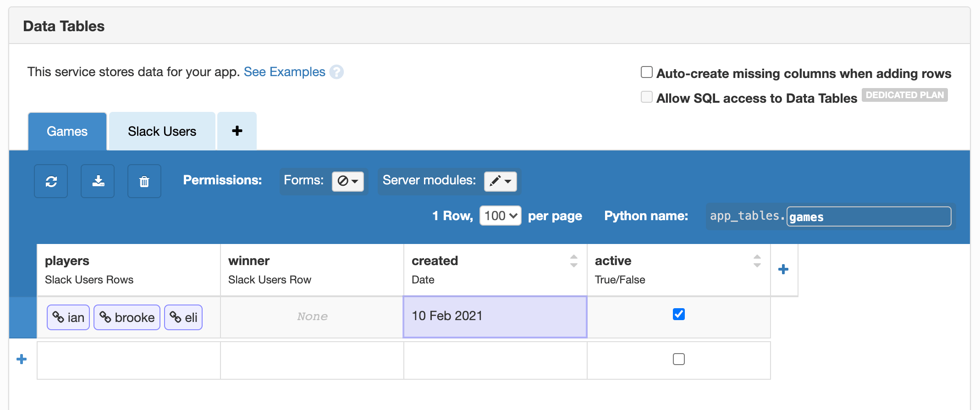This screenshot has width=980, height=410.
Task: Open the Forms permissions dropdown
Action: point(347,181)
